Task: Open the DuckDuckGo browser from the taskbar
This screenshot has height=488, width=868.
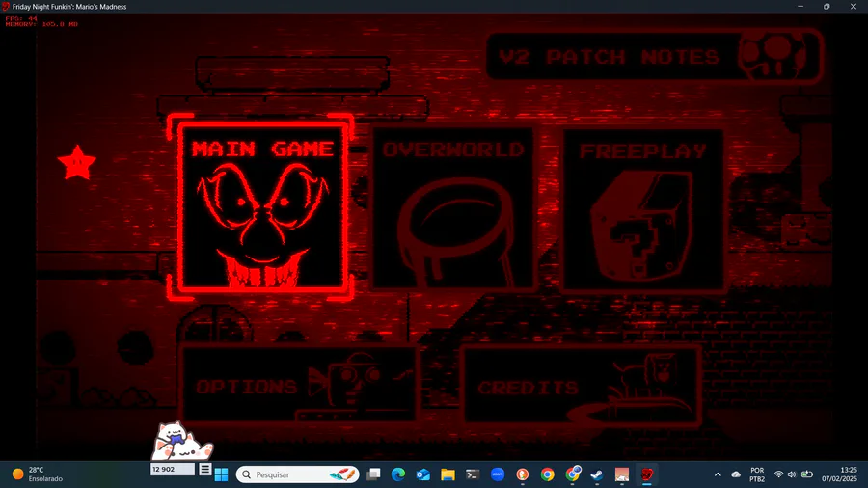Action: click(522, 474)
